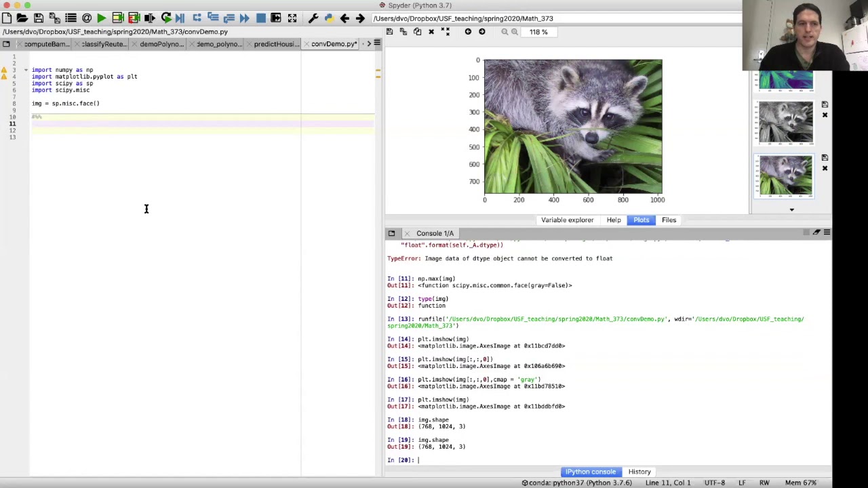
Task: Start debugging the file
Action: coord(180,18)
